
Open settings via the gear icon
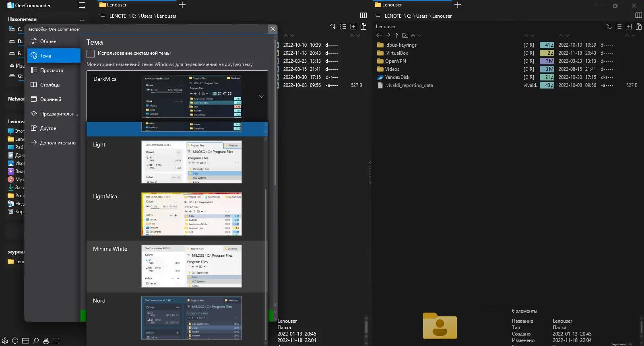pyautogui.click(x=5, y=341)
